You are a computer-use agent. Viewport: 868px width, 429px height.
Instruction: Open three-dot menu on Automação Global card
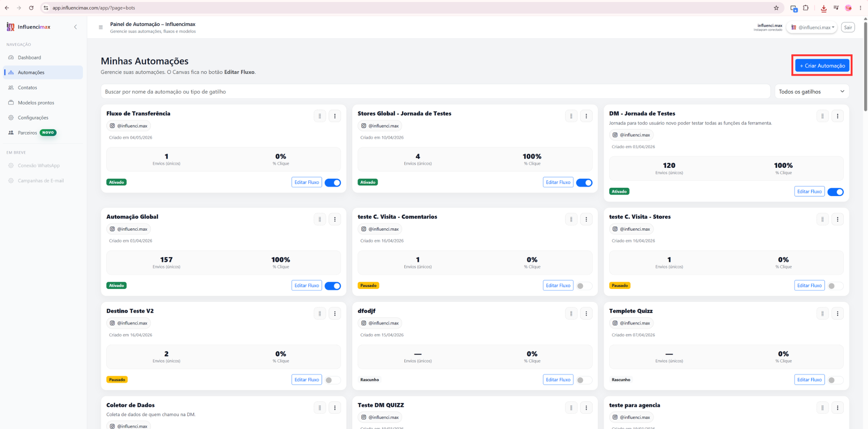tap(335, 219)
